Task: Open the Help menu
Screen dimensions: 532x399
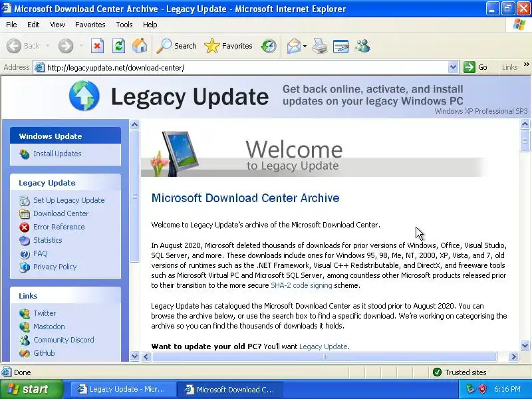Action: [x=150, y=25]
